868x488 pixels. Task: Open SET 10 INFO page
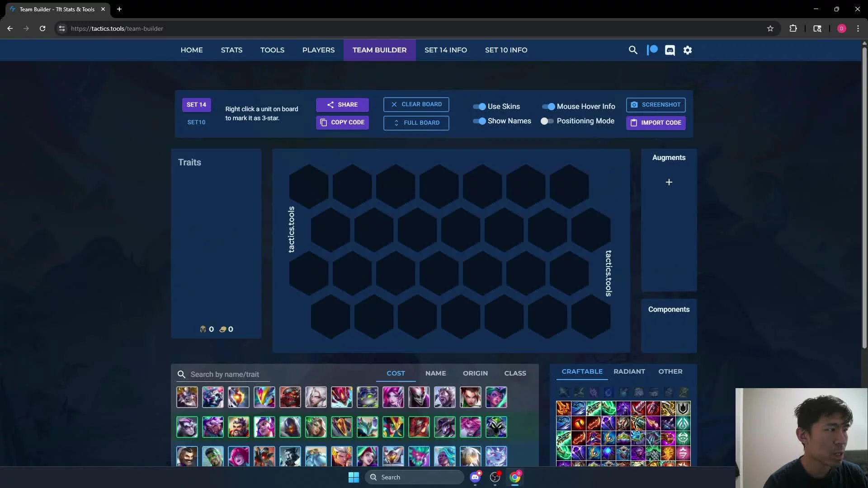tap(506, 50)
